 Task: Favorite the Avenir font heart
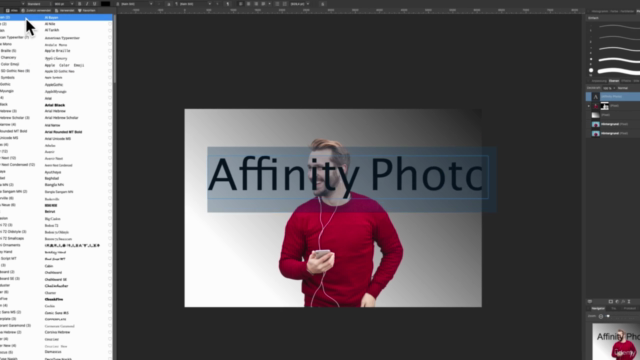point(109,152)
